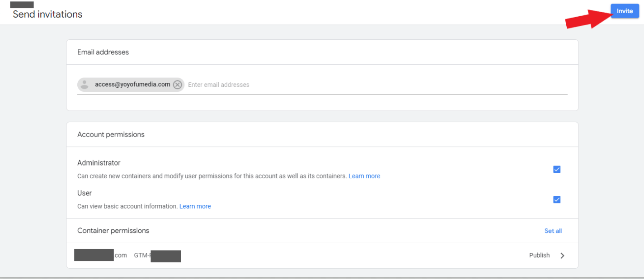This screenshot has height=279, width=644.
Task: Open Learn more link for Administrator
Action: [x=364, y=176]
